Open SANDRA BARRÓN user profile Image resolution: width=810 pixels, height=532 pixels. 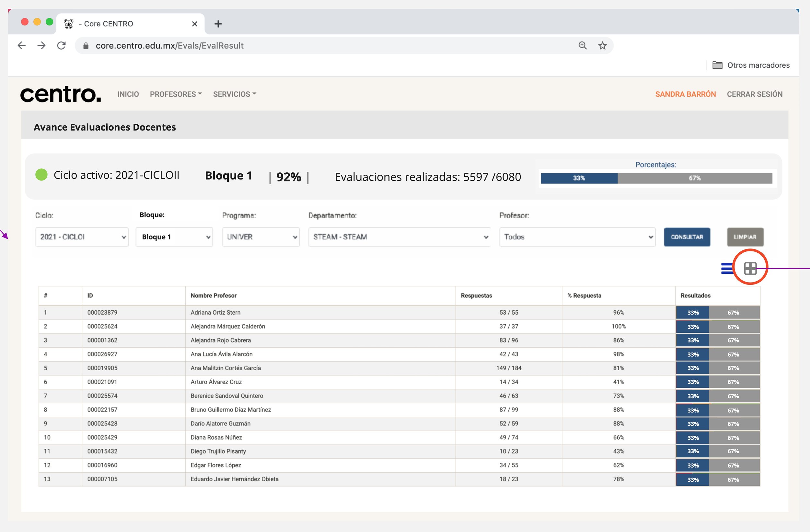click(x=686, y=94)
